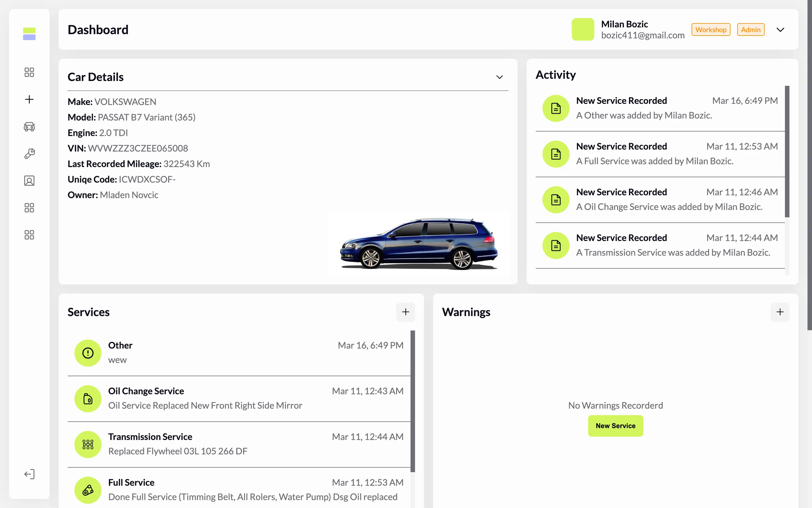Click the oil can icon of Oil Change Service
812x508 pixels.
(88, 398)
